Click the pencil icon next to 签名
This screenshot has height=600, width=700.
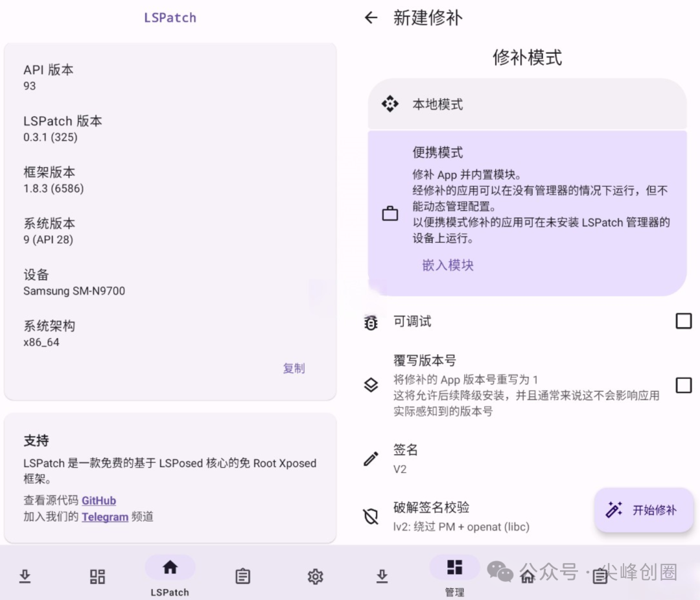(371, 459)
